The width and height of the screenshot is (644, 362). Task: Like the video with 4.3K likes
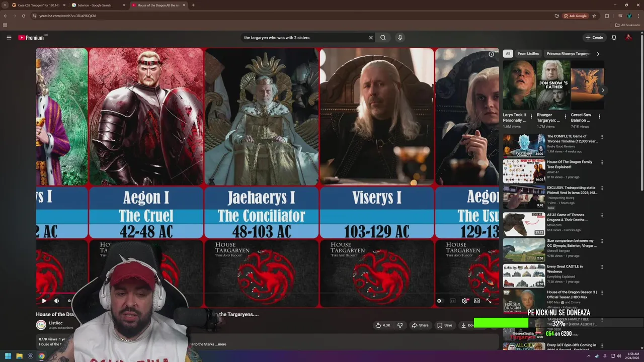(383, 325)
